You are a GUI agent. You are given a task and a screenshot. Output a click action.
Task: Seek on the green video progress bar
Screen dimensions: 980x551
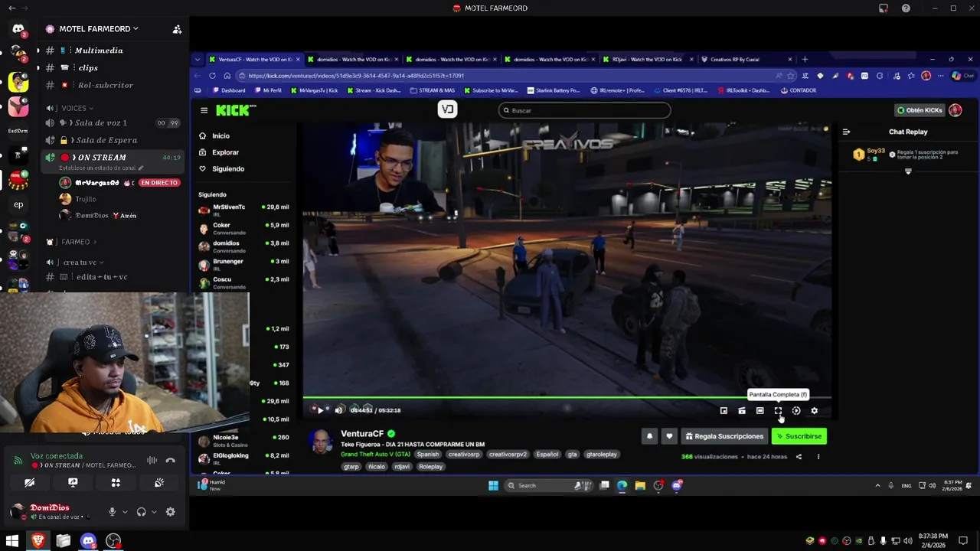567,398
